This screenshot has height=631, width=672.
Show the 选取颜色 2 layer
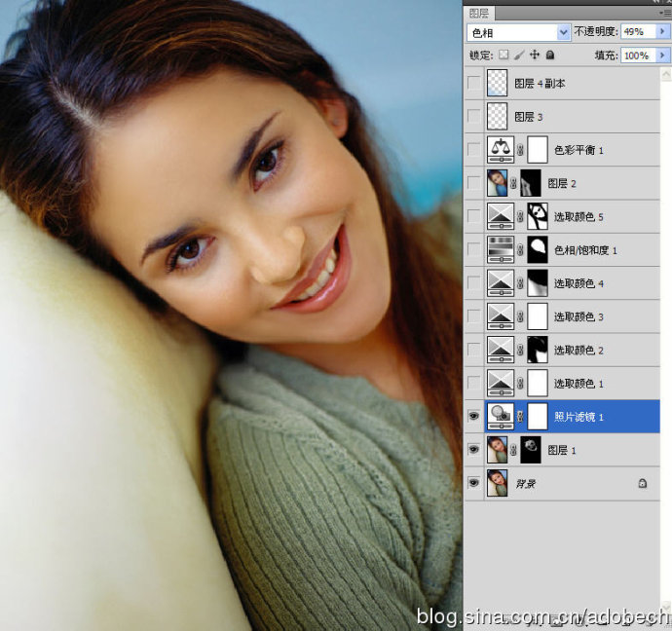click(x=474, y=350)
